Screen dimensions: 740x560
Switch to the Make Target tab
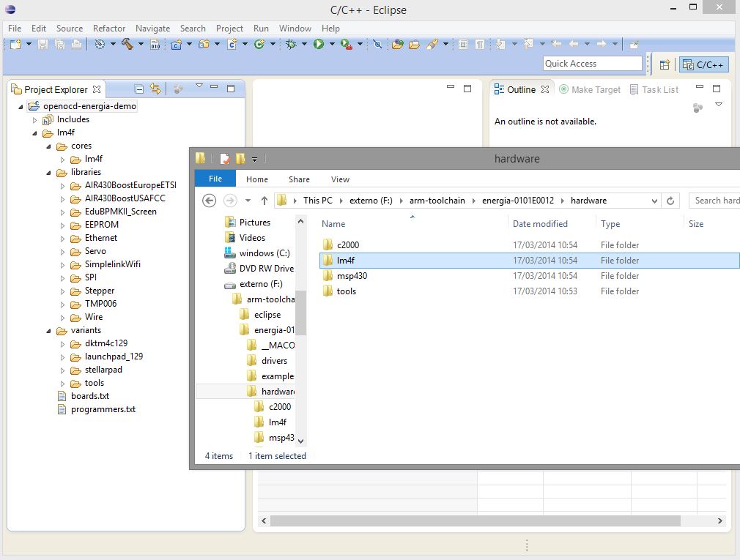click(x=590, y=89)
